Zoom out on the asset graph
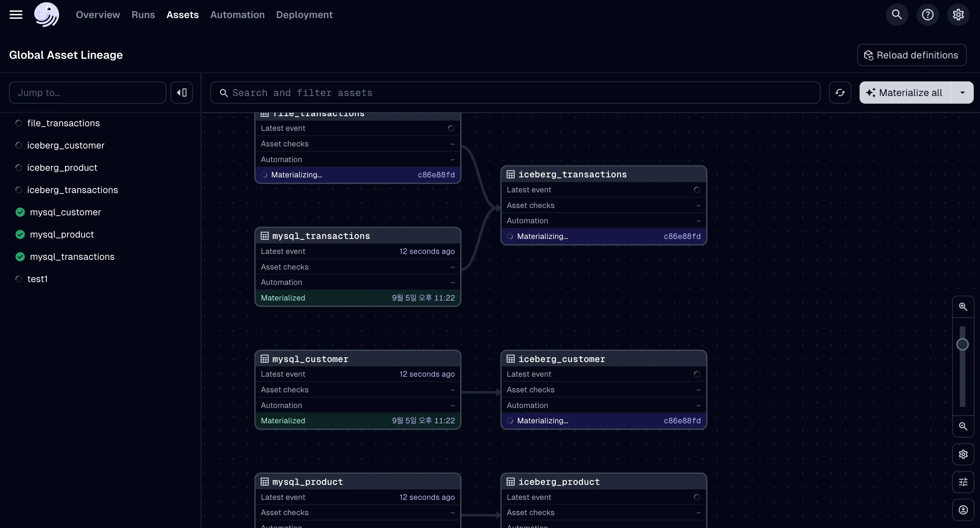Image resolution: width=980 pixels, height=528 pixels. click(963, 426)
